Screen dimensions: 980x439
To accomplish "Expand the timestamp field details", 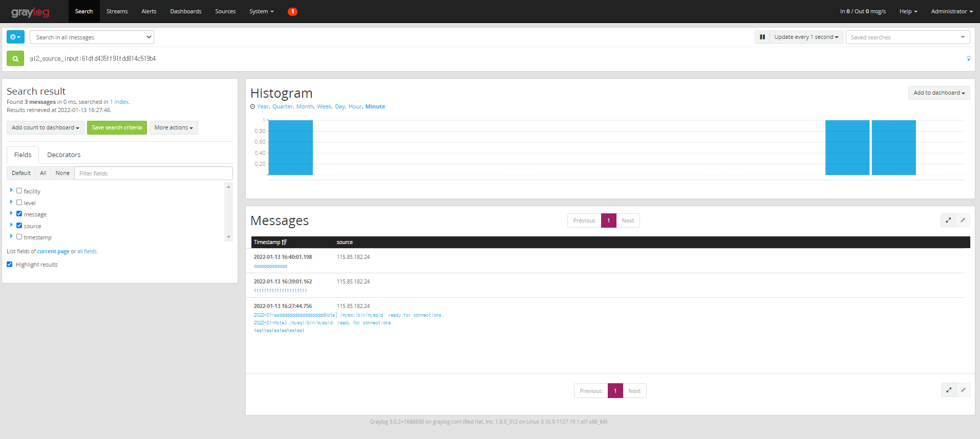I will [x=11, y=236].
